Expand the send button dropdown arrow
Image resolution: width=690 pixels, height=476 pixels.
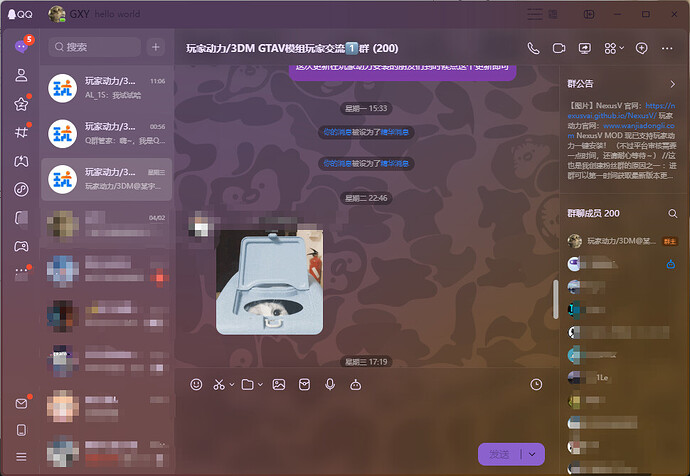(533, 454)
